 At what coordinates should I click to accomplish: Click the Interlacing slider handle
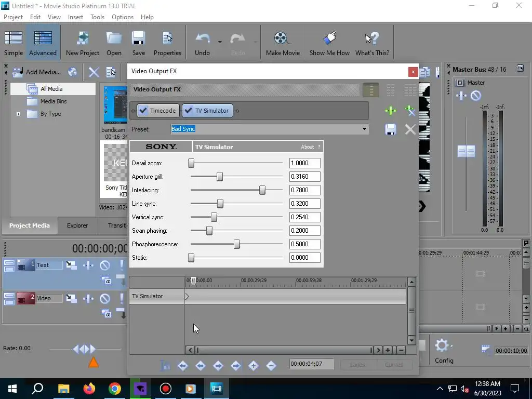pos(262,190)
